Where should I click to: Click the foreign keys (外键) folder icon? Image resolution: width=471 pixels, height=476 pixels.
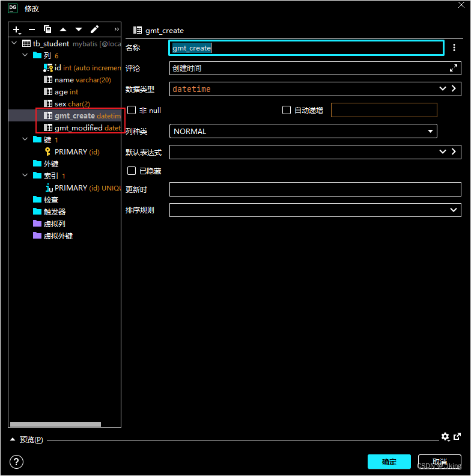(37, 163)
